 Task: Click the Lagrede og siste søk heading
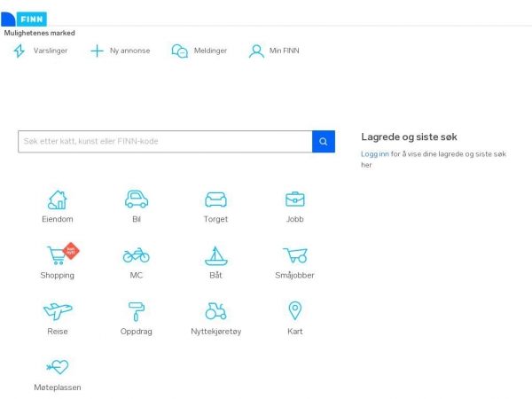click(x=409, y=137)
